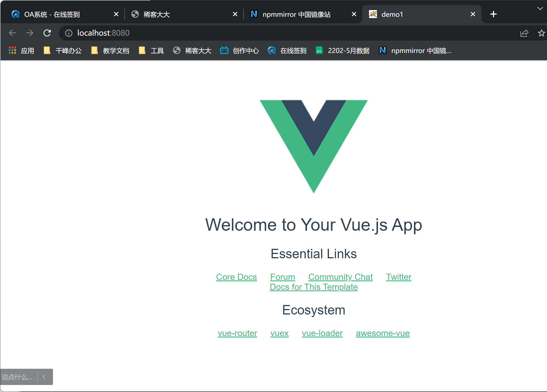The image size is (547, 392).
Task: Expand the tab search chevron
Action: click(x=540, y=8)
